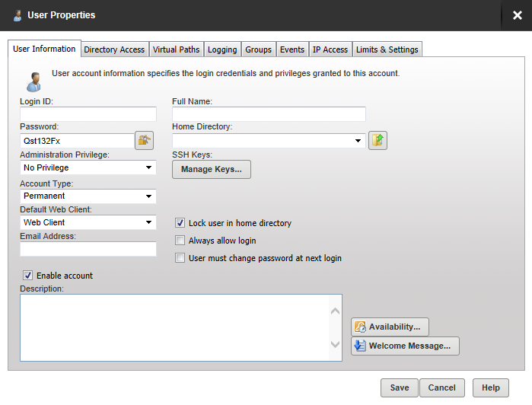532x405 pixels.
Task: Click the generate password icon button
Action: tap(144, 140)
